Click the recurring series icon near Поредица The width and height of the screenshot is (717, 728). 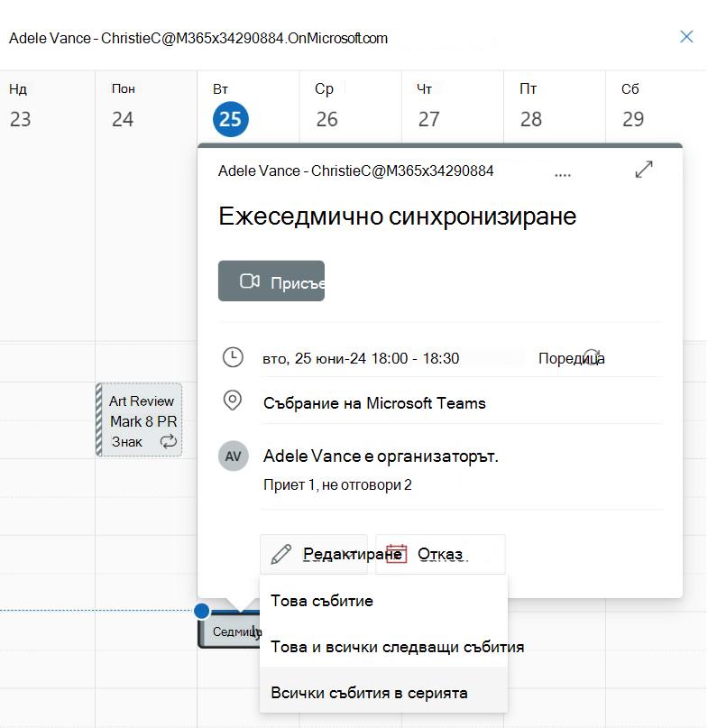pos(593,357)
